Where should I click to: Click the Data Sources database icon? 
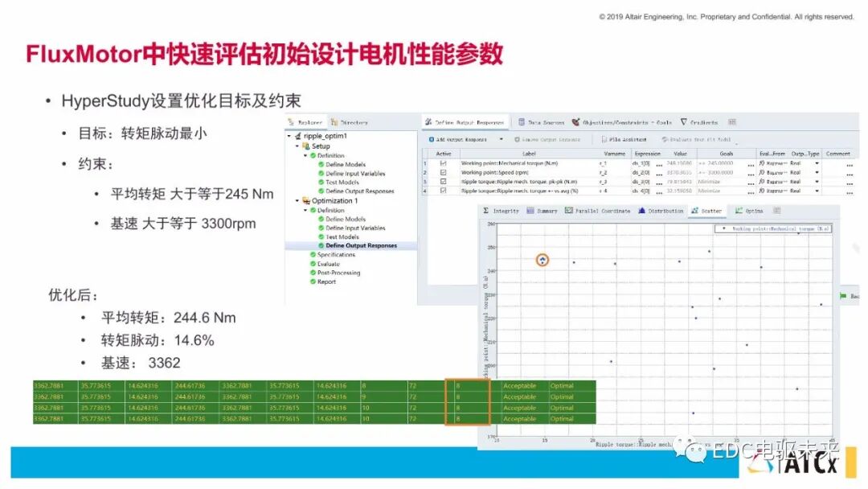tap(522, 121)
